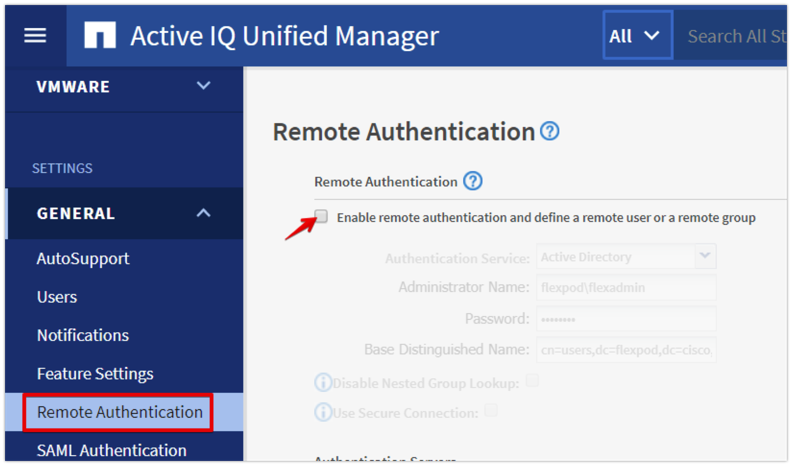Open the All search scope dropdown
This screenshot has height=466, width=792.
(637, 36)
